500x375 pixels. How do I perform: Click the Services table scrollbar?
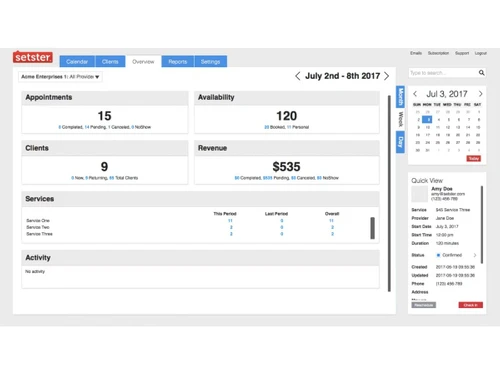tap(372, 228)
